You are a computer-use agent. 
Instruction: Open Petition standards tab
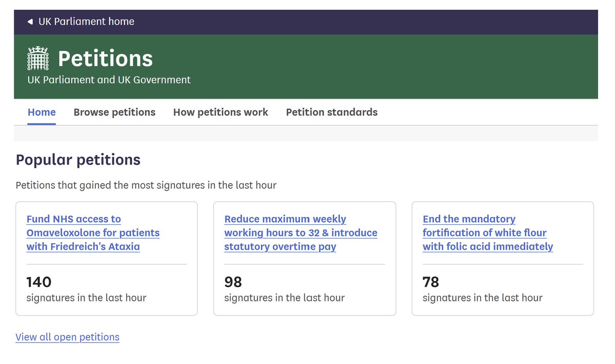coord(332,112)
